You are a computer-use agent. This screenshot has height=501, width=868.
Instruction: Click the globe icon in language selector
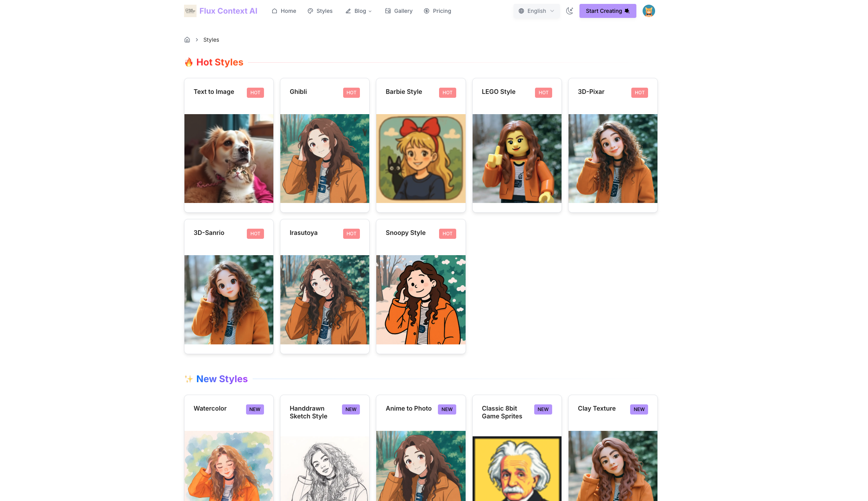coord(521,11)
